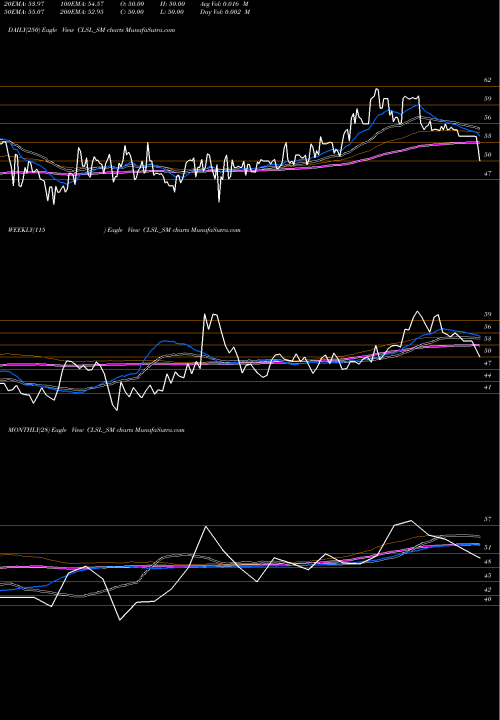Click the 45 axis label on monthly chart
The width and height of the screenshot is (500, 720).
pos(487,575)
